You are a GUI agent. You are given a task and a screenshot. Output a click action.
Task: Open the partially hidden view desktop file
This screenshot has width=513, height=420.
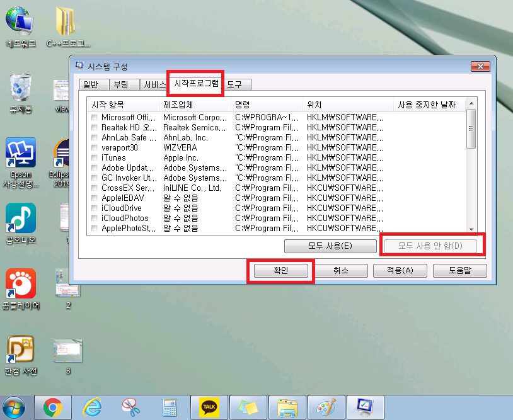click(61, 95)
